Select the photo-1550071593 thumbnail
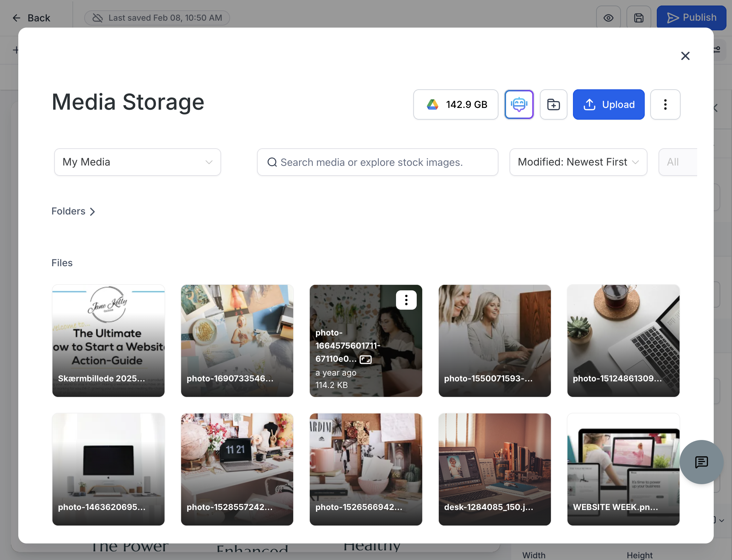 (x=494, y=341)
